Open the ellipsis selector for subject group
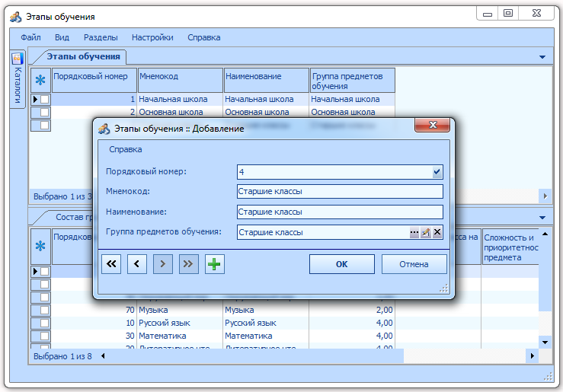This screenshot has width=563, height=392. point(414,232)
